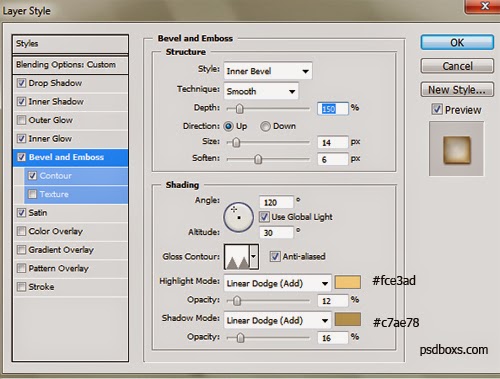Click the OK button
500x379 pixels.
457,42
